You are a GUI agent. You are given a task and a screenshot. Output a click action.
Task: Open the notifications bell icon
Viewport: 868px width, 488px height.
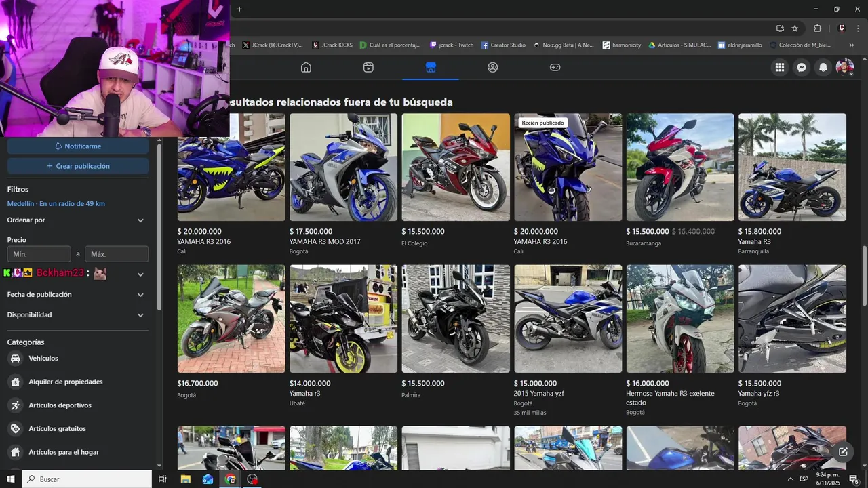(x=823, y=67)
